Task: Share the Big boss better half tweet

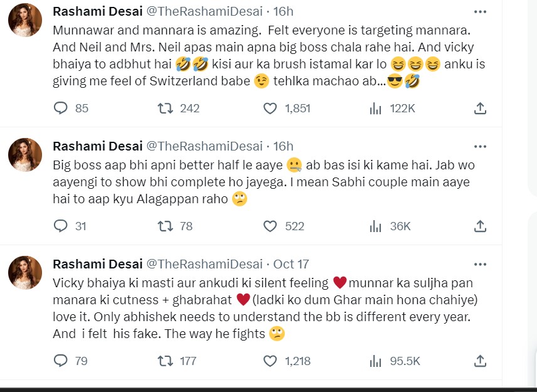Action: [x=480, y=226]
